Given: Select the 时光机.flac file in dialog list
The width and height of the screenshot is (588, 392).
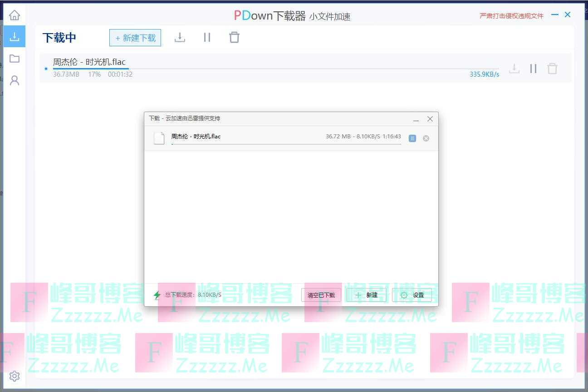Looking at the screenshot, I should pos(196,137).
